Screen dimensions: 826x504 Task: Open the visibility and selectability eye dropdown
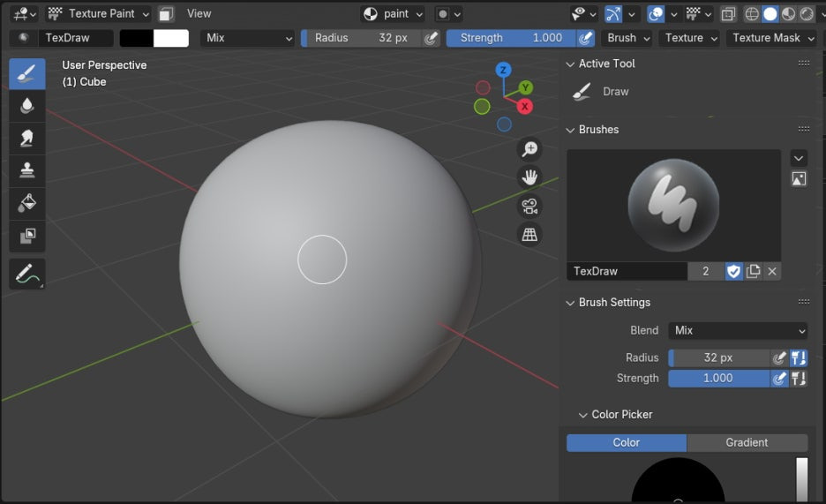(584, 14)
